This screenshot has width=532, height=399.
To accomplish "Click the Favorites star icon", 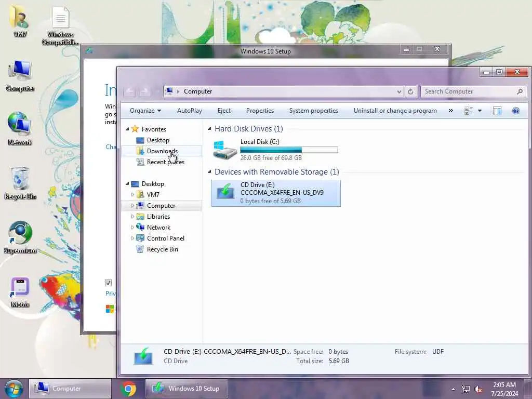I will pyautogui.click(x=135, y=129).
